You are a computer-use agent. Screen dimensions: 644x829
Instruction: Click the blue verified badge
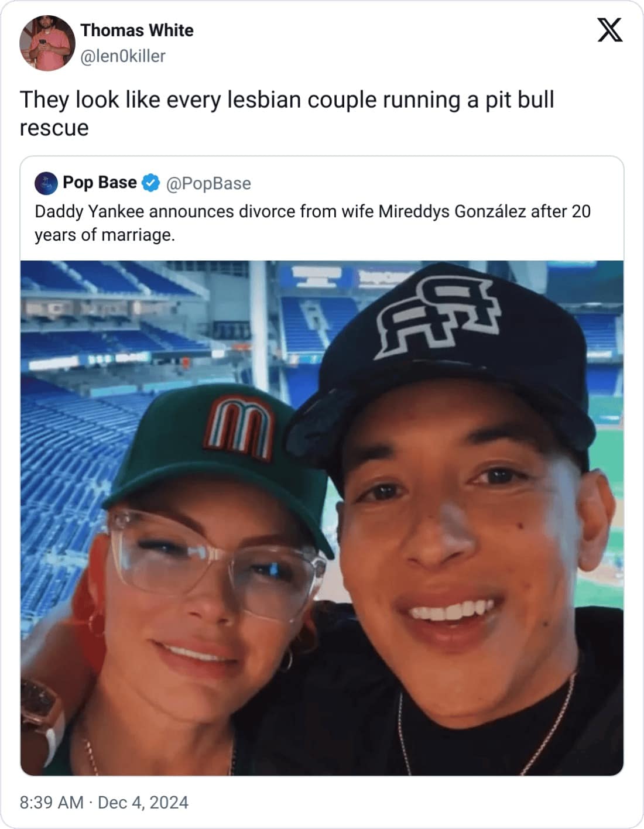coord(151,183)
